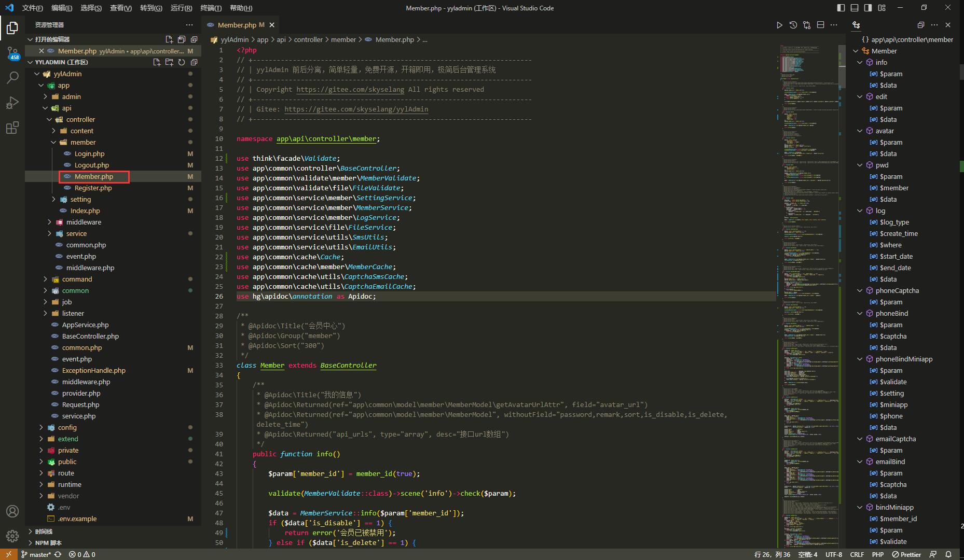The image size is (964, 560).
Task: Click the PHP language mode in status bar
Action: click(x=878, y=554)
